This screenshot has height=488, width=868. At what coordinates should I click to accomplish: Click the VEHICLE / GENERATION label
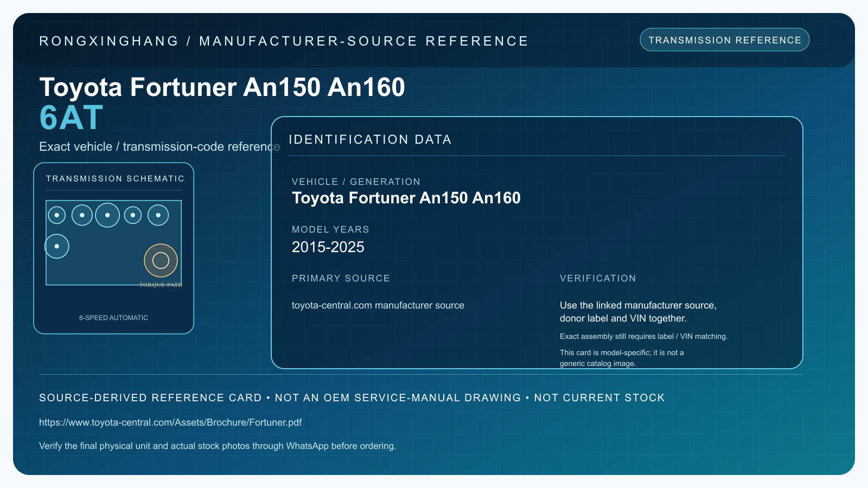(x=356, y=182)
